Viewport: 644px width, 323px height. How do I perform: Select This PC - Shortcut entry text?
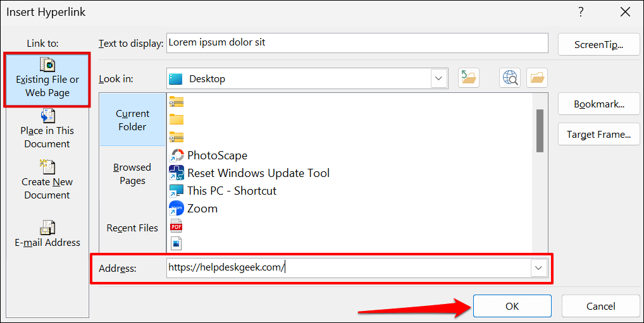coord(232,191)
